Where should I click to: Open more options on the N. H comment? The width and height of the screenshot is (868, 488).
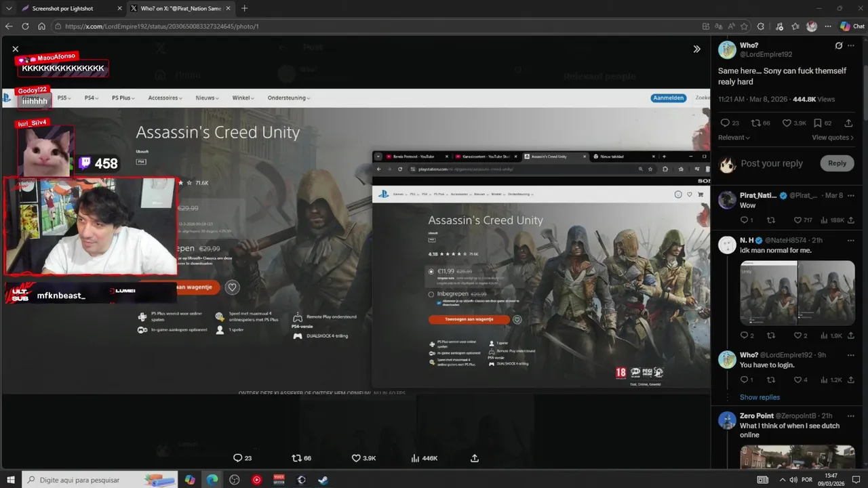(x=851, y=240)
